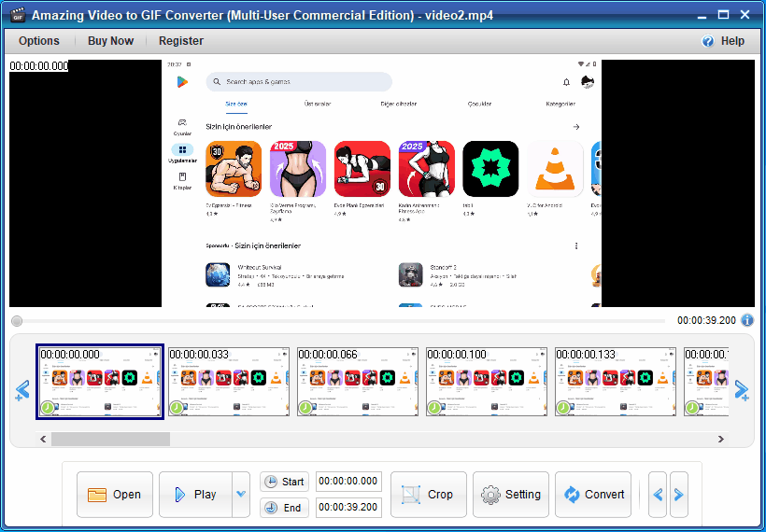Viewport: 766px width, 532px height.
Task: Open the Setting gear dialog
Action: 510,495
